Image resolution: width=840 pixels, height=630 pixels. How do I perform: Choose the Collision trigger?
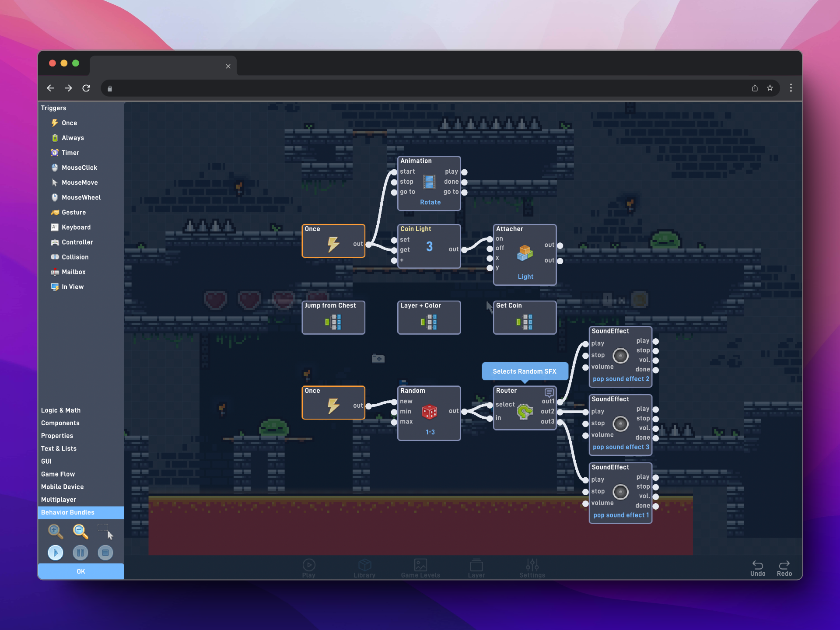[x=70, y=257]
